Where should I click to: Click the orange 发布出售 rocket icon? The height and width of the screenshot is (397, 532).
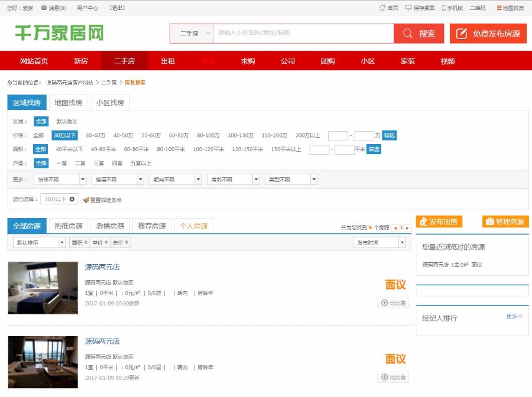pyautogui.click(x=423, y=222)
